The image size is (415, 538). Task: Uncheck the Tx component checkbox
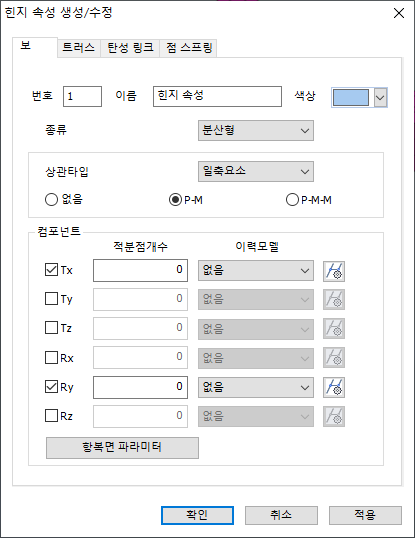pyautogui.click(x=51, y=270)
